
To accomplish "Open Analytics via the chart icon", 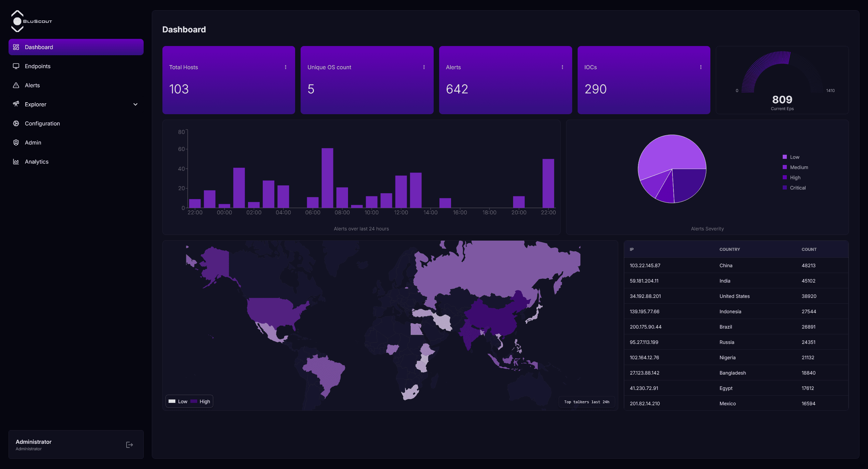I will point(16,162).
